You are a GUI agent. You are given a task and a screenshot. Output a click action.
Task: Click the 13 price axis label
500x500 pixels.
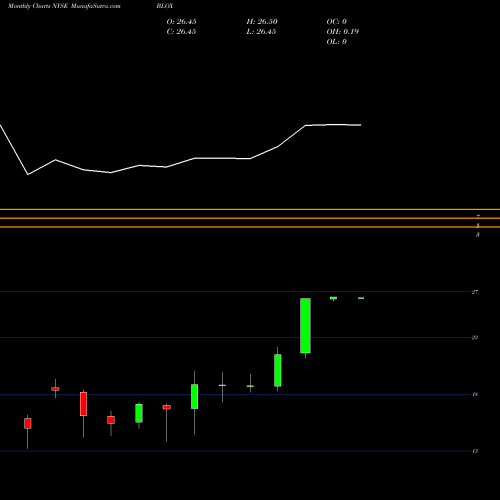[x=475, y=451]
